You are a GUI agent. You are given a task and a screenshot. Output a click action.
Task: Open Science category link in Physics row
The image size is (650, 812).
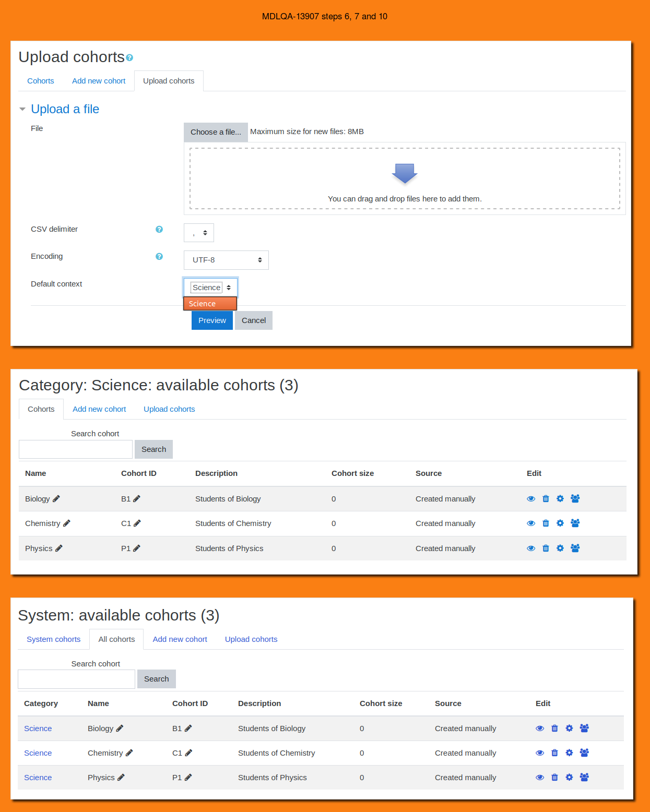pos(38,778)
